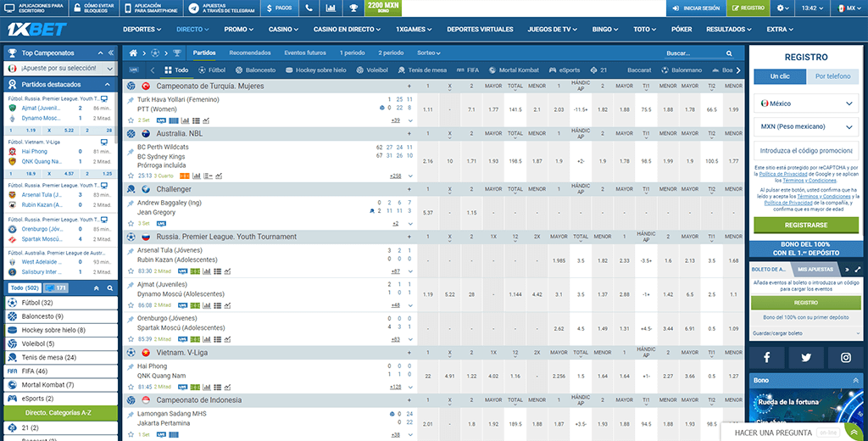Screen dimensions: 868x441
Task: Open the Twitter social page icon
Action: 806,358
